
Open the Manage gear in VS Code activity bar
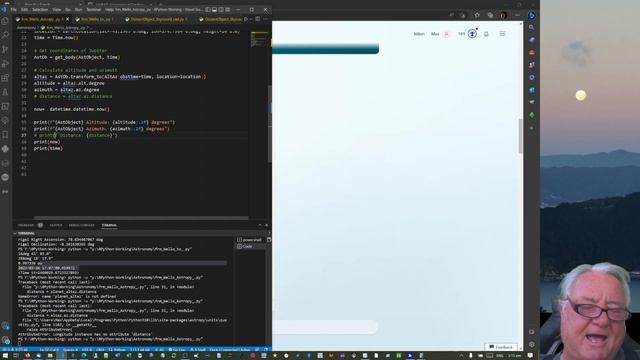click(5, 340)
